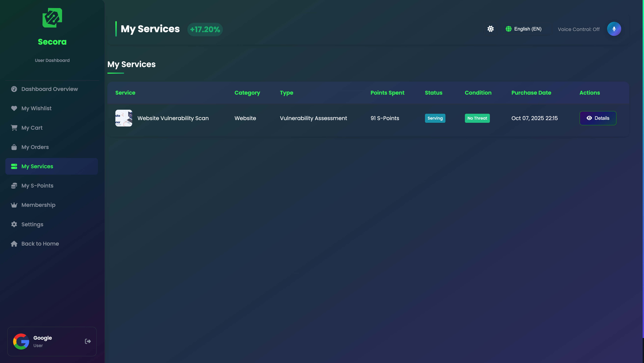
Task: Open the English (EN) language dropdown
Action: 523,29
